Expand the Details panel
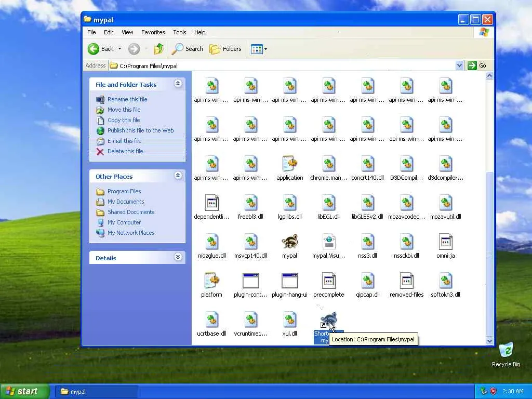The width and height of the screenshot is (532, 399). point(178,257)
